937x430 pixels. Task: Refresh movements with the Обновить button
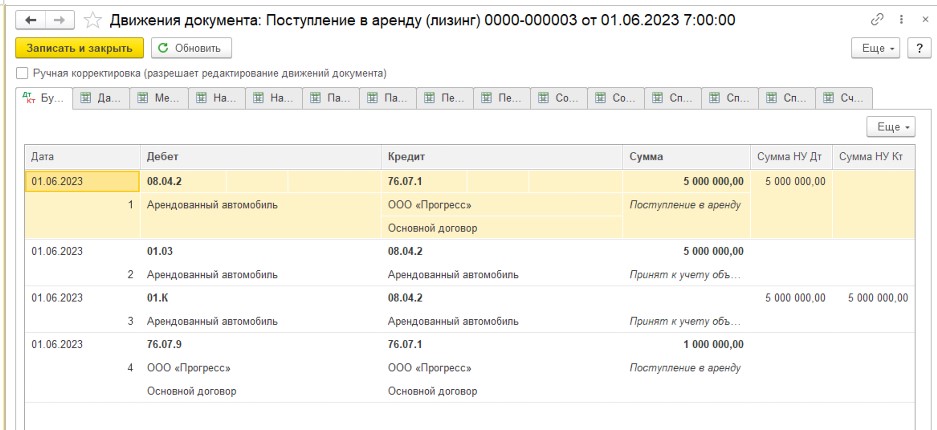[191, 48]
